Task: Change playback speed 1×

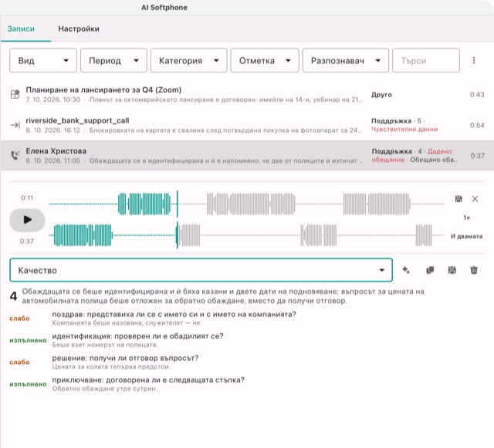Action: point(466,217)
